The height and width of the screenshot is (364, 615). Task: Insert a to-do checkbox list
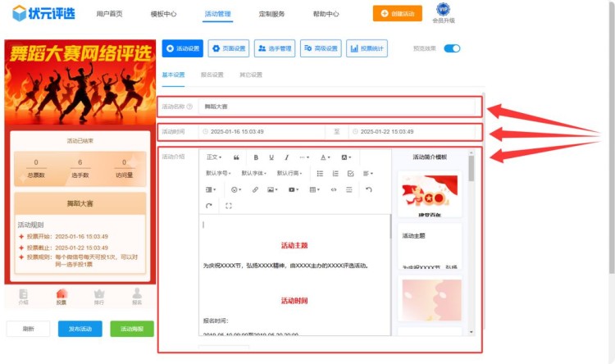point(351,173)
